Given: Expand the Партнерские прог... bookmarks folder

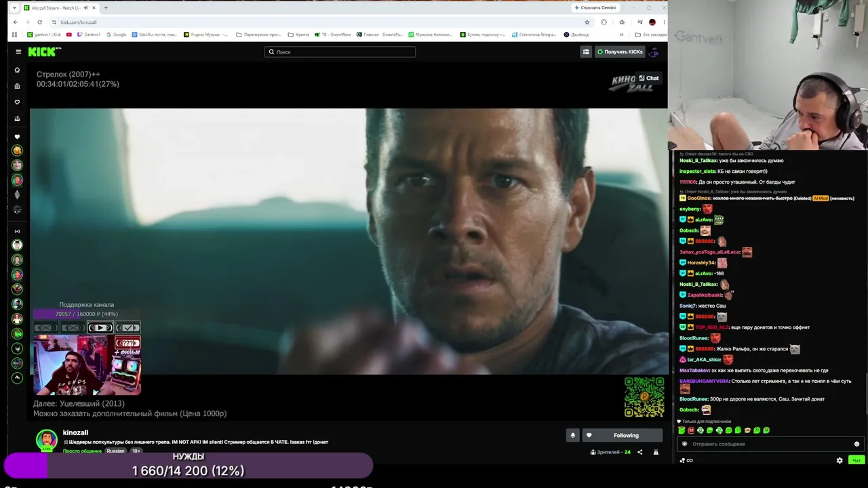Looking at the screenshot, I should 258,35.
